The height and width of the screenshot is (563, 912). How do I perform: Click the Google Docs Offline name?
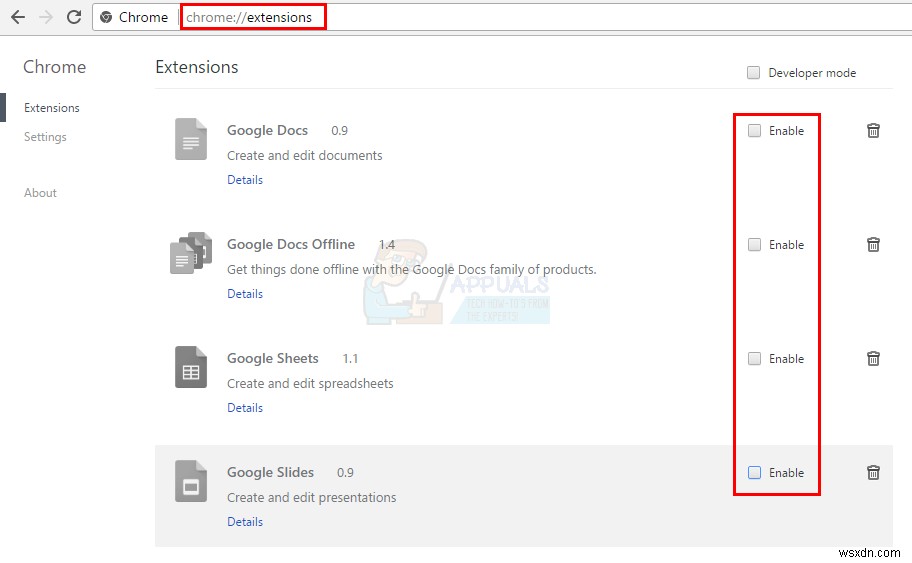291,244
